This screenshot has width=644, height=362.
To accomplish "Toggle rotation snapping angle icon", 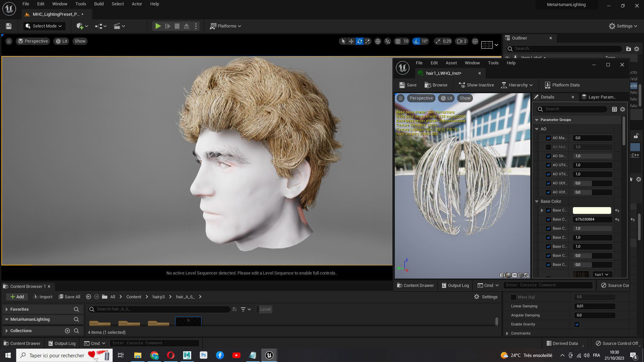I will click(416, 41).
